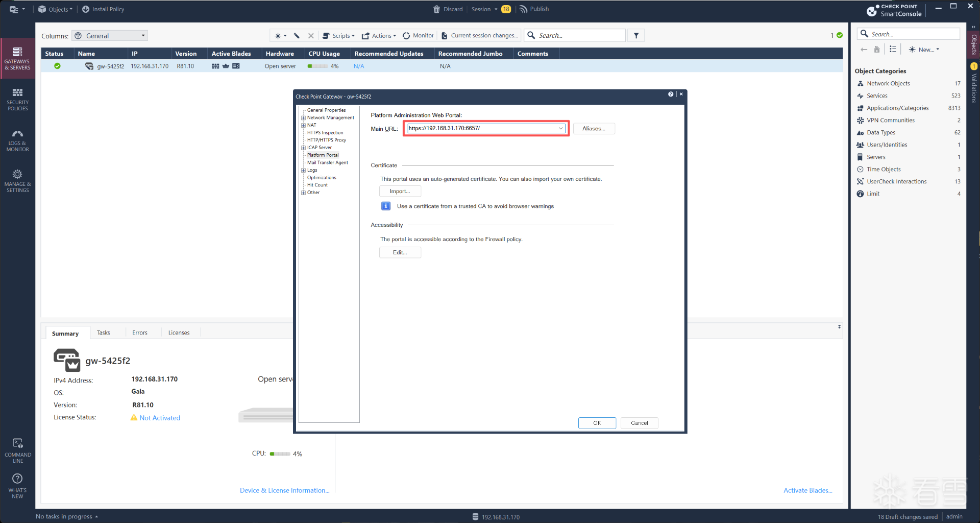The image size is (980, 523).
Task: Switch to the Licenses tab
Action: coord(179,333)
